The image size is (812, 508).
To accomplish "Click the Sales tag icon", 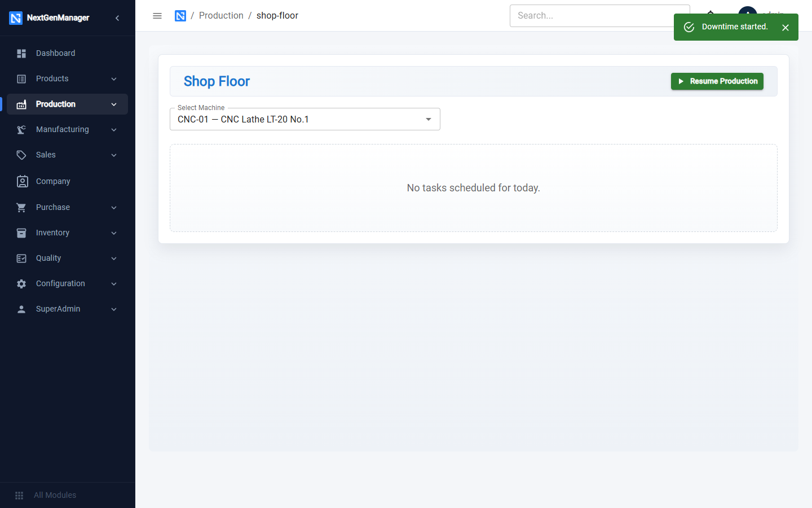I will pos(21,155).
